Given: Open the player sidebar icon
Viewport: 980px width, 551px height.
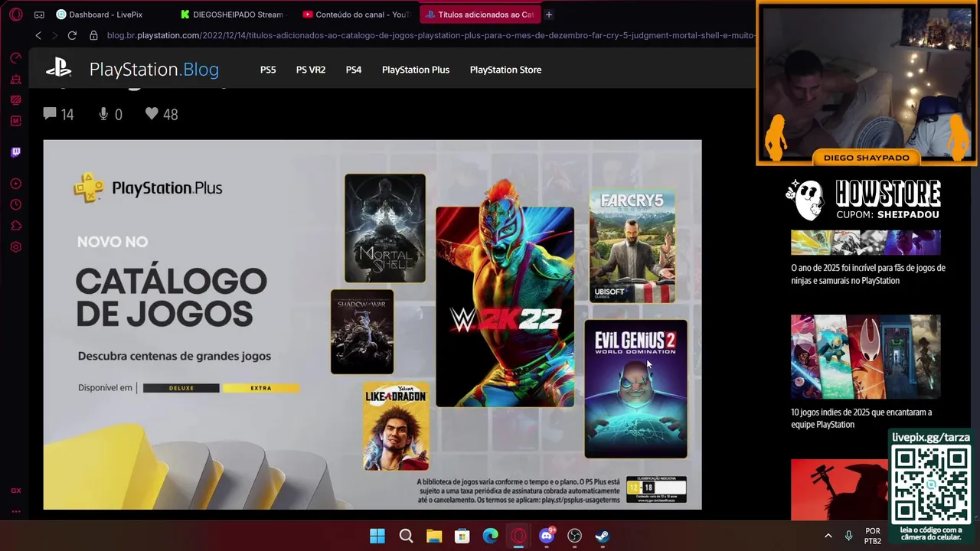Looking at the screenshot, I should point(15,184).
